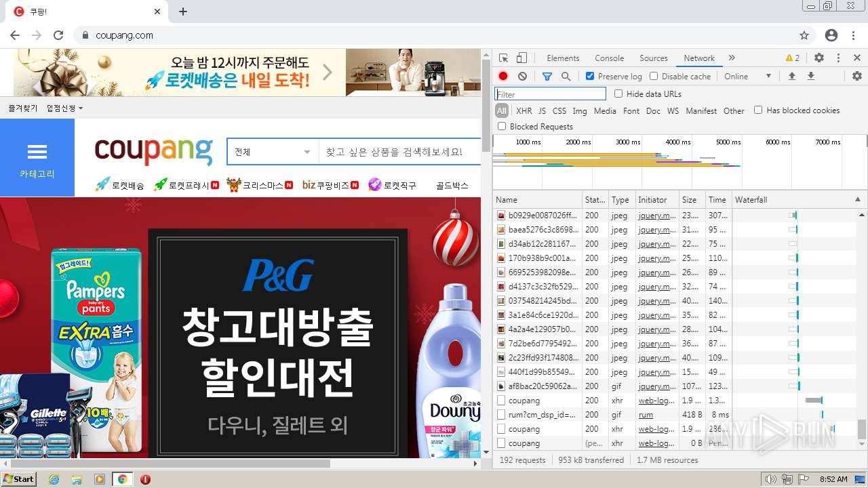This screenshot has width=868, height=488.
Task: Click the volume icon in system tray
Action: (x=771, y=479)
